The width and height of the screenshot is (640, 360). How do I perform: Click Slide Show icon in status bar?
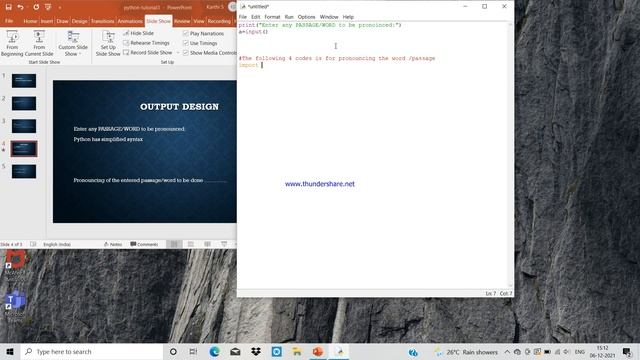tap(224, 244)
